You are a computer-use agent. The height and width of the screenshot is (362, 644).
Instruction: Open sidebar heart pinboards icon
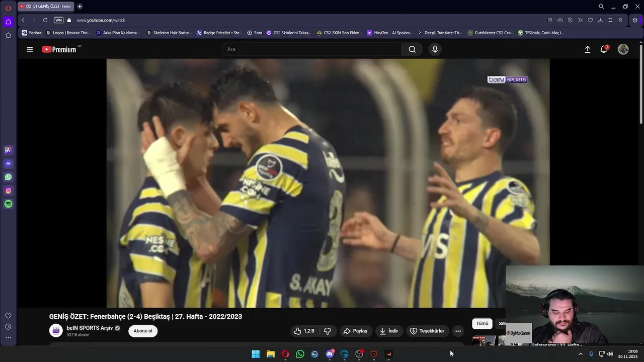(x=8, y=316)
